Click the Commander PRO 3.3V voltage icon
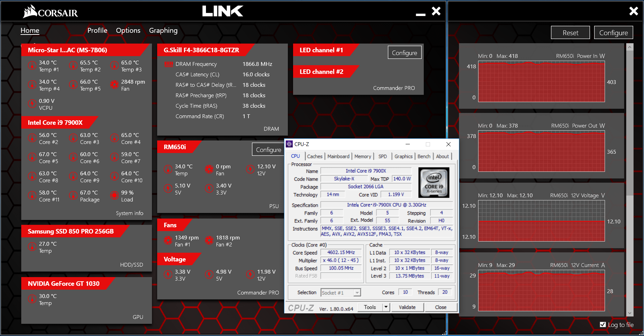This screenshot has height=336, width=644. point(168,274)
